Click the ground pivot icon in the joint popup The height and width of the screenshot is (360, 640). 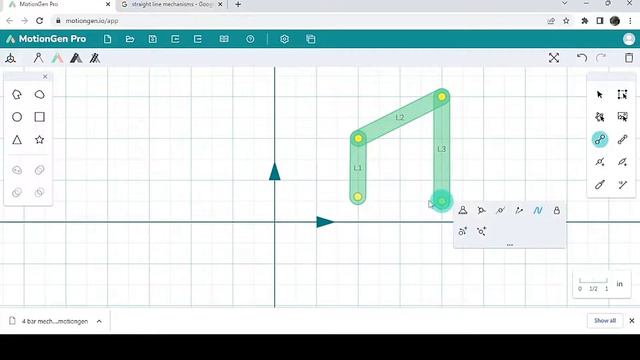point(463,210)
